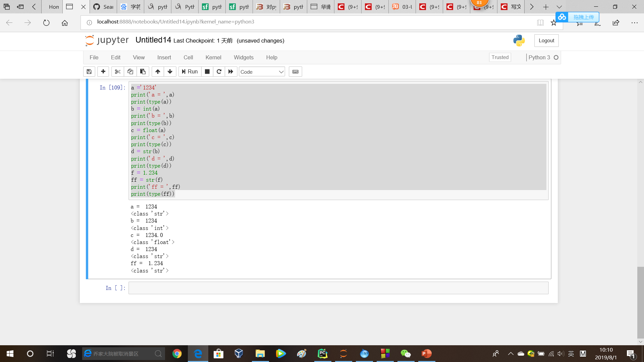This screenshot has width=644, height=362.
Task: Click the File menu item
Action: (94, 57)
